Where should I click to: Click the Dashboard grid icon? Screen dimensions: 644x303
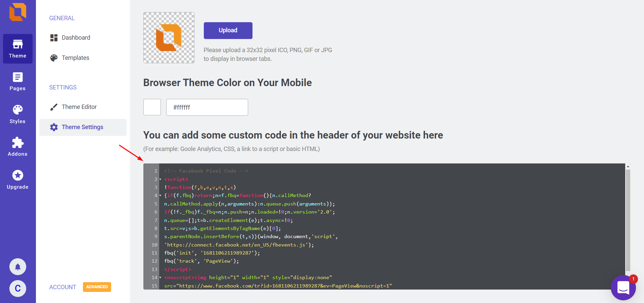pyautogui.click(x=54, y=38)
